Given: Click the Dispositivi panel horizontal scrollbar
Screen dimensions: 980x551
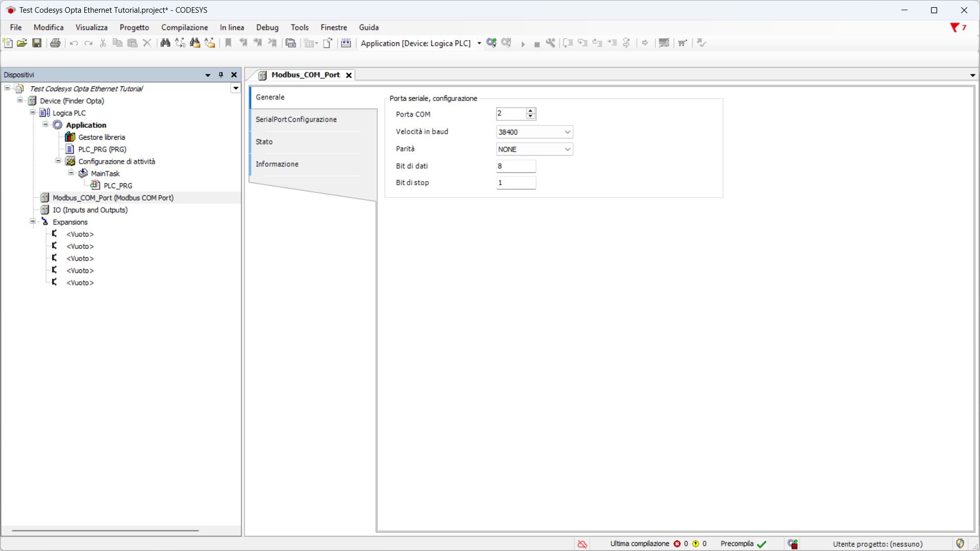Looking at the screenshot, I should (x=105, y=531).
